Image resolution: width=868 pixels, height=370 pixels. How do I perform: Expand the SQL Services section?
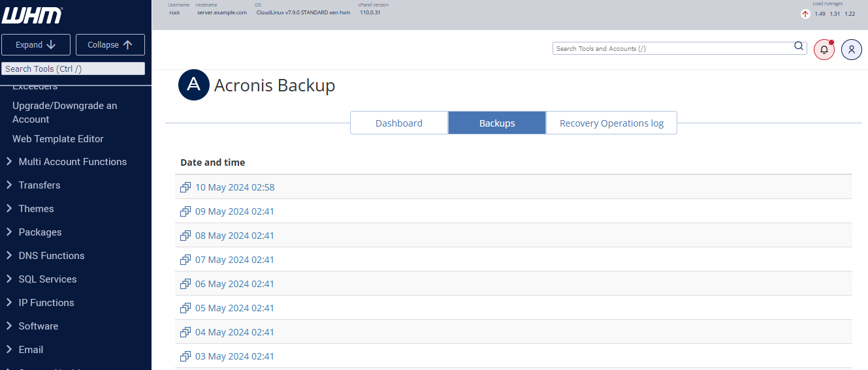(41, 279)
